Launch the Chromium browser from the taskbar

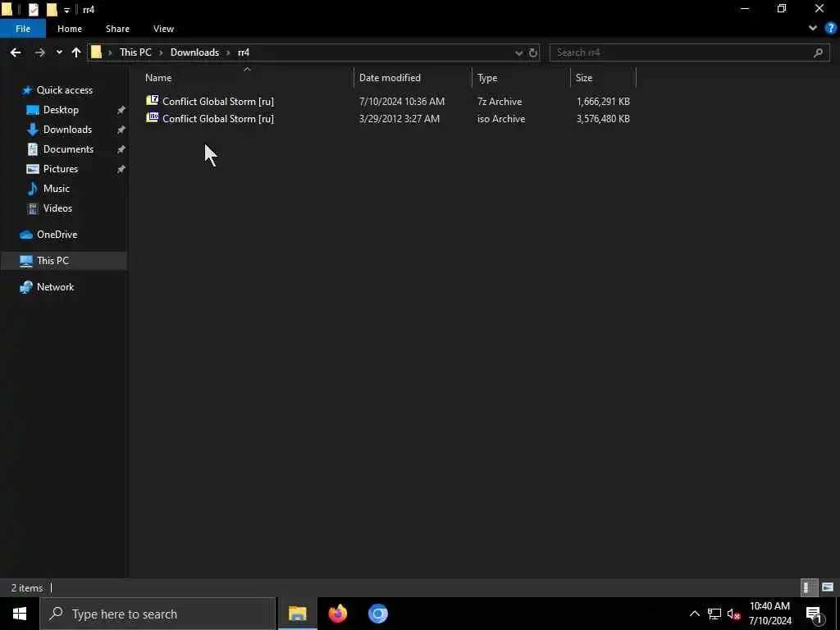pyautogui.click(x=378, y=614)
